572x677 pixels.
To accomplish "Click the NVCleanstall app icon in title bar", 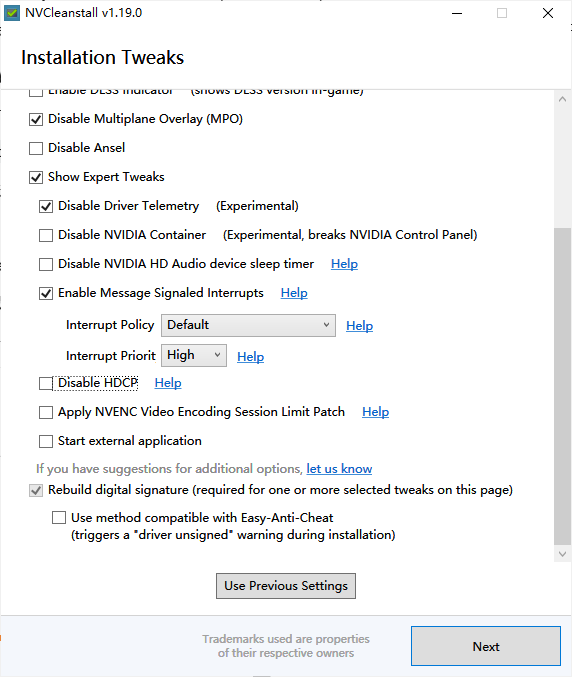I will point(12,13).
